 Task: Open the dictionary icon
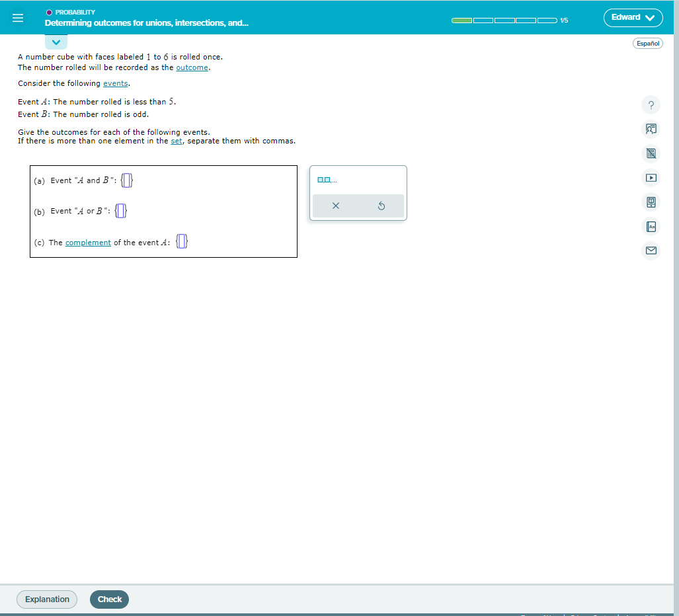pos(651,226)
